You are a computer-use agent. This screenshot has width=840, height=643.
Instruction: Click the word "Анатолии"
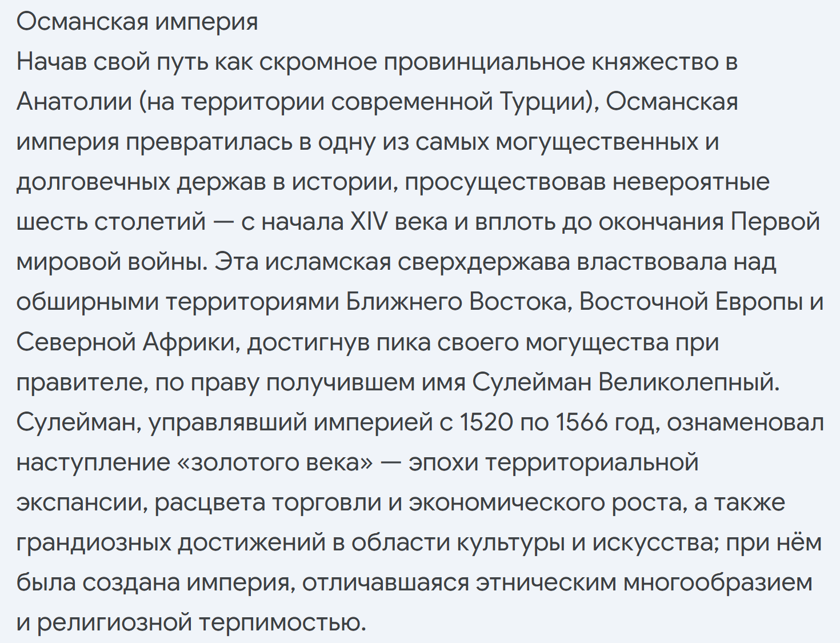coord(74,102)
